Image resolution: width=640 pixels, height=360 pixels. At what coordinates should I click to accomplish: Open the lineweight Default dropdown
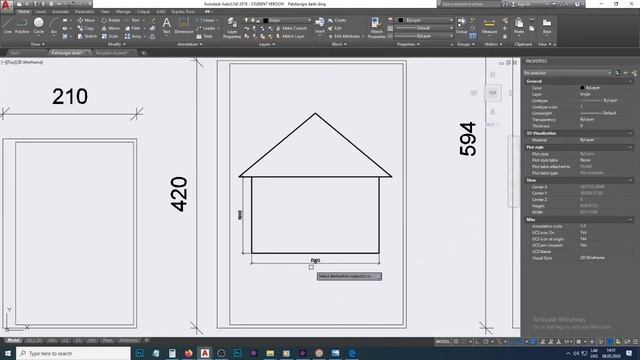point(425,28)
